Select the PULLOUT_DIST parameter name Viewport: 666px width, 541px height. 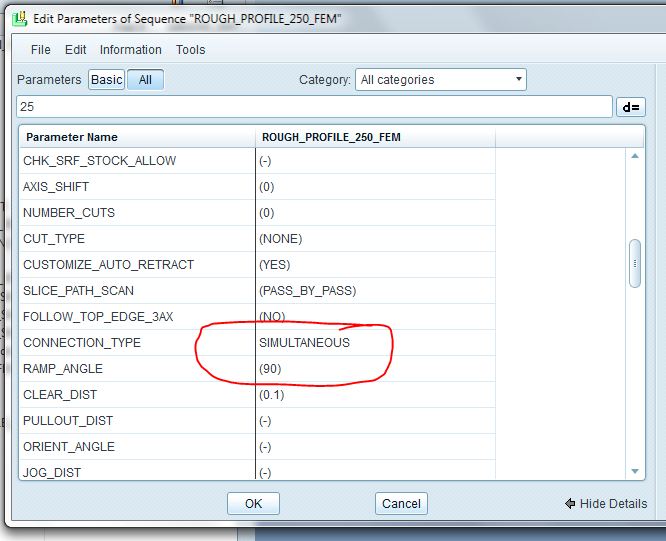point(68,421)
